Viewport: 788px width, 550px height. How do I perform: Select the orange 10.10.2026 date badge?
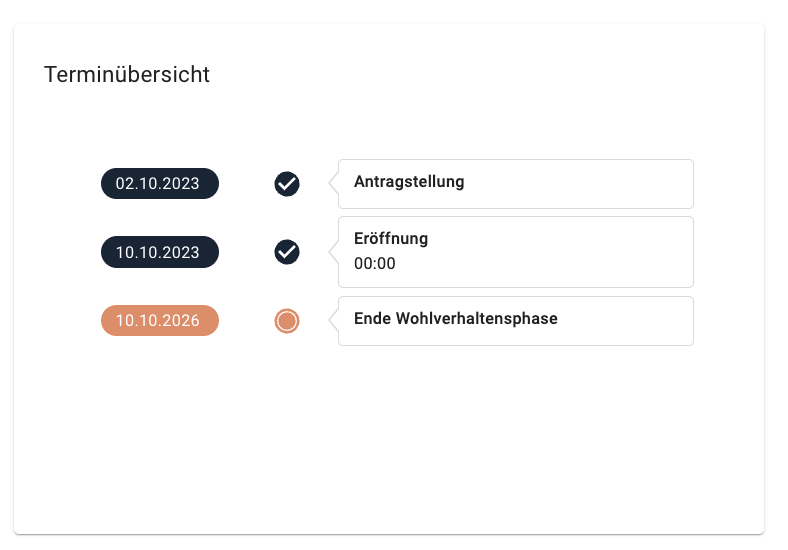pyautogui.click(x=160, y=320)
